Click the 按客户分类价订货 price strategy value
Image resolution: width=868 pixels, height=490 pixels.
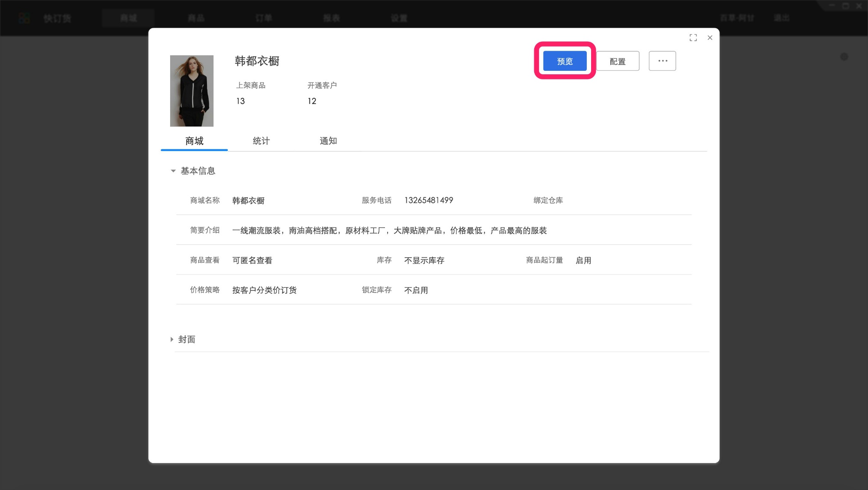click(264, 290)
